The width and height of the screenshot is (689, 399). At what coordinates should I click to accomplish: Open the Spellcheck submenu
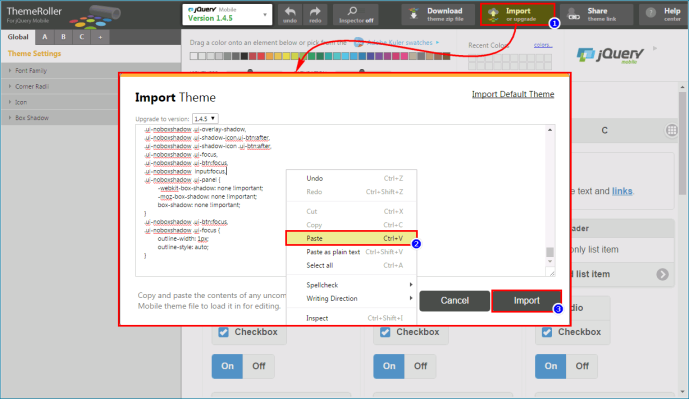(351, 285)
